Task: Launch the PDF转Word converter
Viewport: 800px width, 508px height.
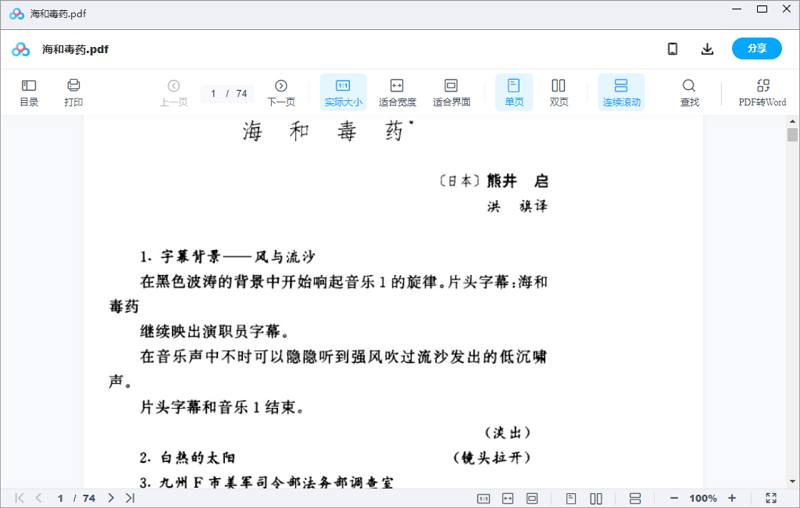Action: 762,92
